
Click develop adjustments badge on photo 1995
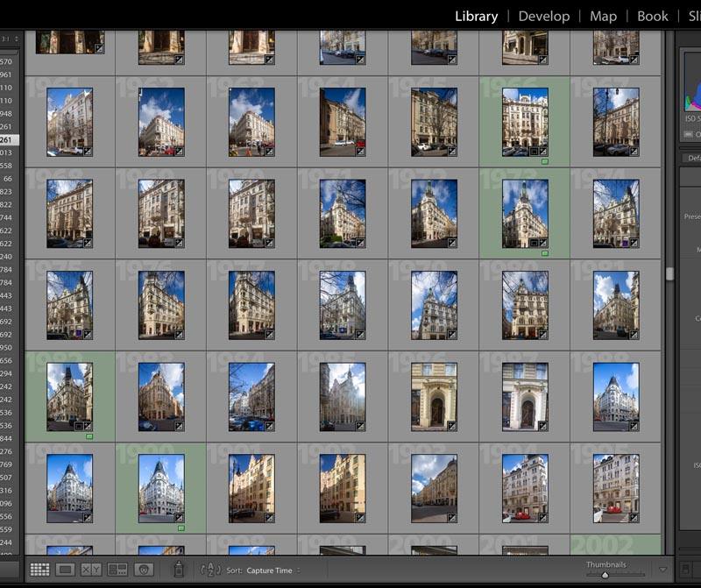pos(634,518)
